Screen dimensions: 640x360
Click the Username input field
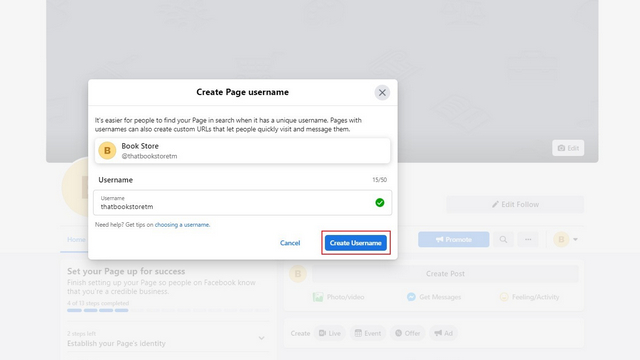242,202
